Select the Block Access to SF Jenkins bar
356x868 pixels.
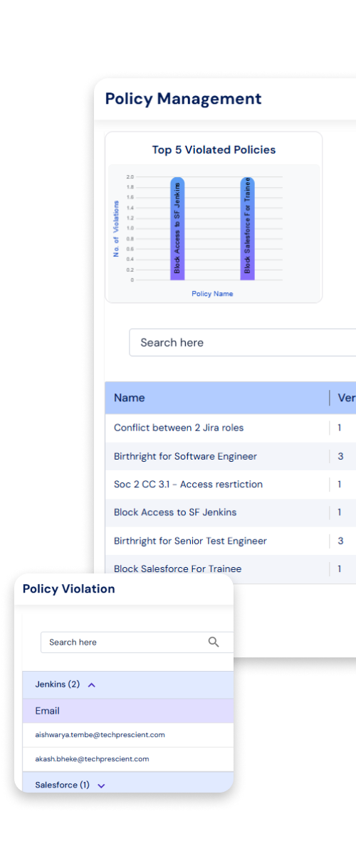click(x=177, y=228)
